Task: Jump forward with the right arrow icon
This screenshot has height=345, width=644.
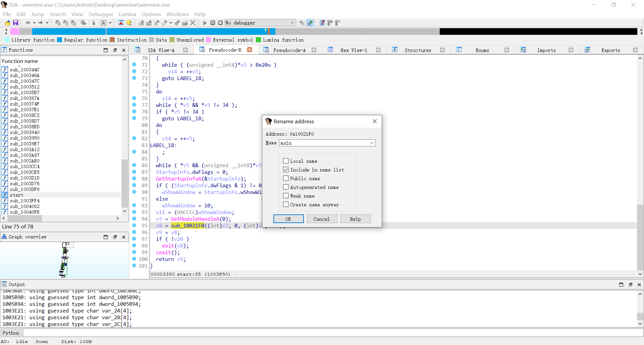Action: [x=41, y=23]
